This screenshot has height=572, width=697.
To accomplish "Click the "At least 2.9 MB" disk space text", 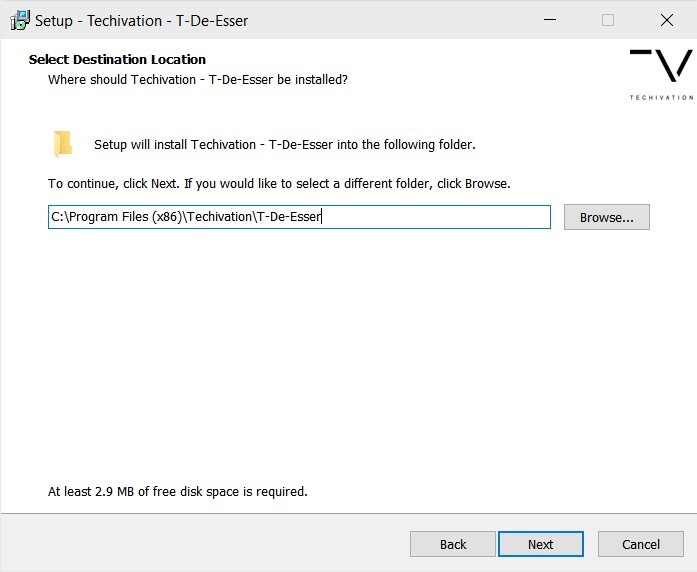I will click(x=178, y=492).
